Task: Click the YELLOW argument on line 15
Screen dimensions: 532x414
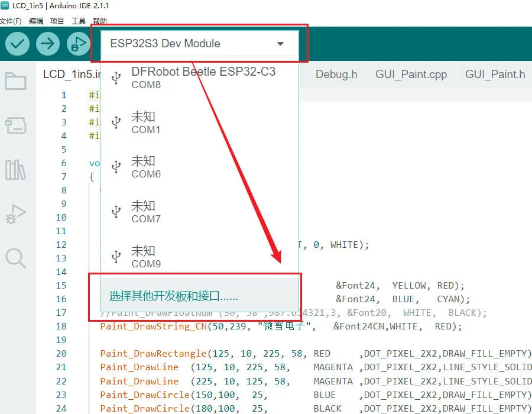Action: 409,286
